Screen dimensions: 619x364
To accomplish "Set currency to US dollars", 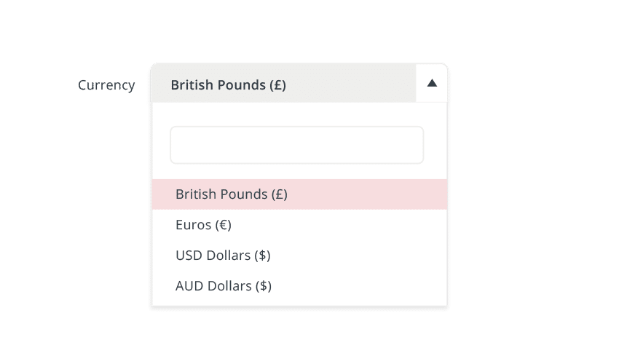I will (223, 256).
